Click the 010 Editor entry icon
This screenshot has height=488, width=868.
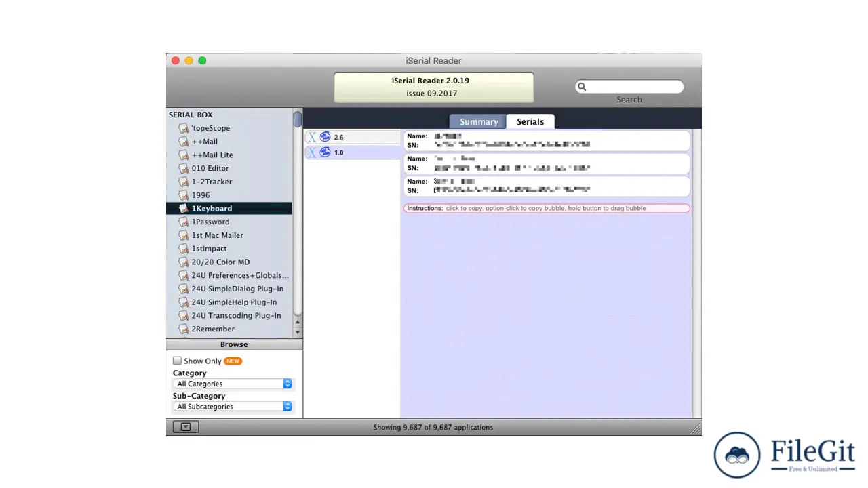183,168
